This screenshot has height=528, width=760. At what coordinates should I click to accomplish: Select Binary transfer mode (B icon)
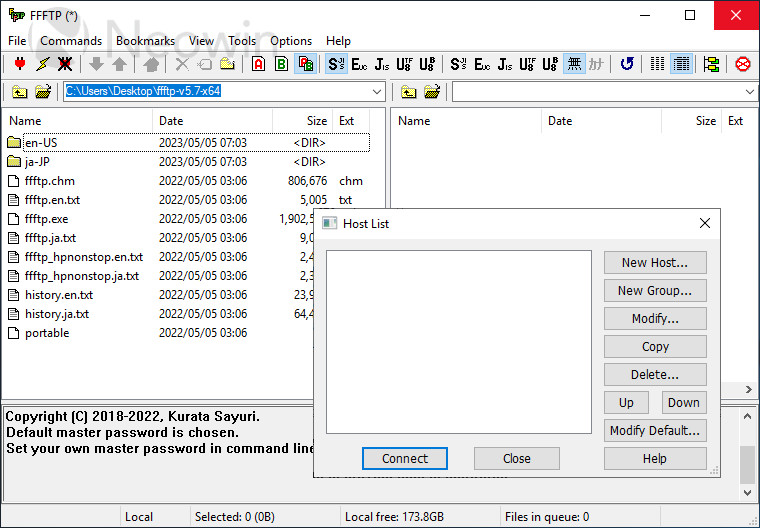[281, 64]
